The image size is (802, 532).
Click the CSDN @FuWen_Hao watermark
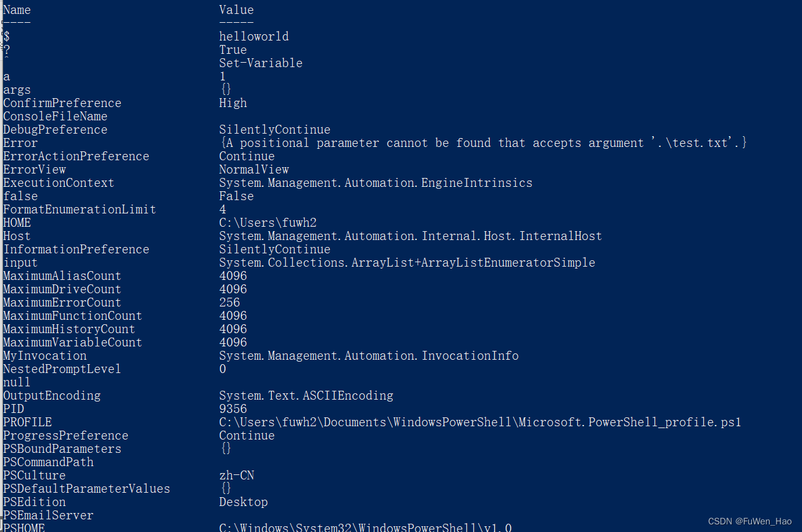point(749,521)
